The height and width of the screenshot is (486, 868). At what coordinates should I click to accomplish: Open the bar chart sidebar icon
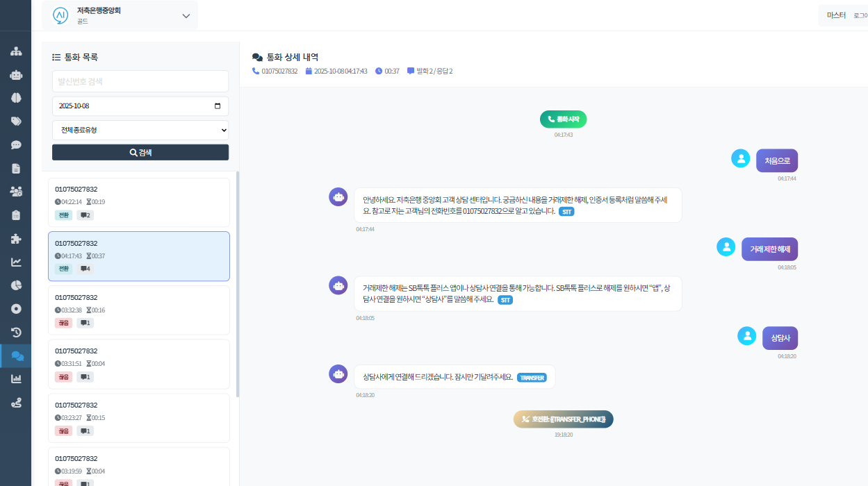(16, 379)
